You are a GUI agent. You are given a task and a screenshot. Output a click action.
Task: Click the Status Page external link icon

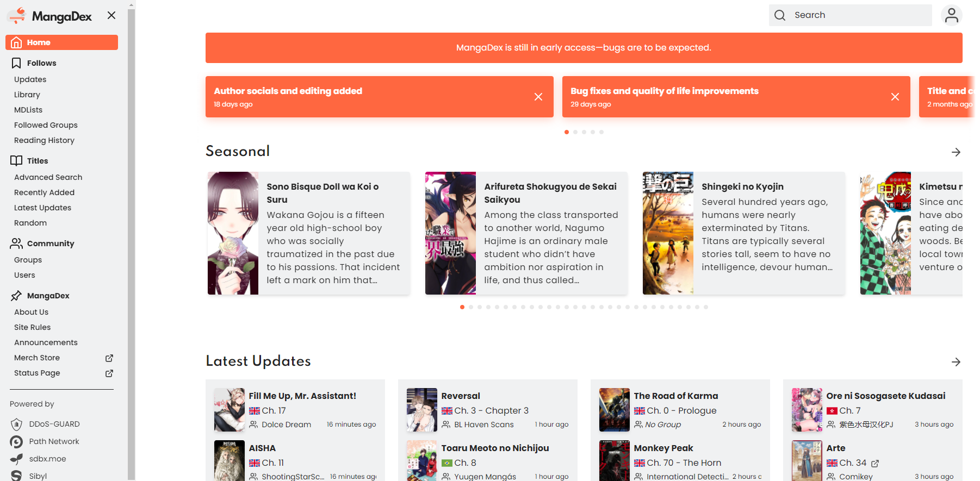click(x=109, y=373)
